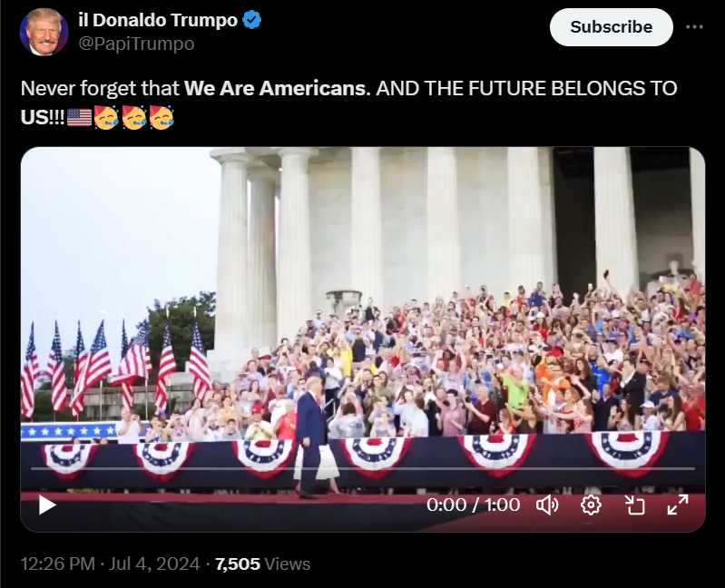Image resolution: width=725 pixels, height=588 pixels.
Task: Open the @PapiTrumpo handle link
Action: tap(136, 44)
